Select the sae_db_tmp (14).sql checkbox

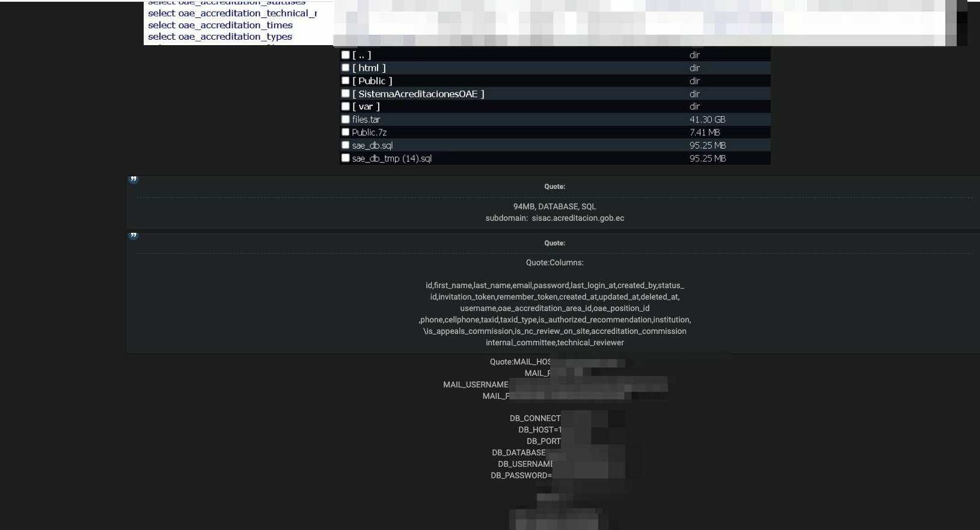[x=345, y=158]
